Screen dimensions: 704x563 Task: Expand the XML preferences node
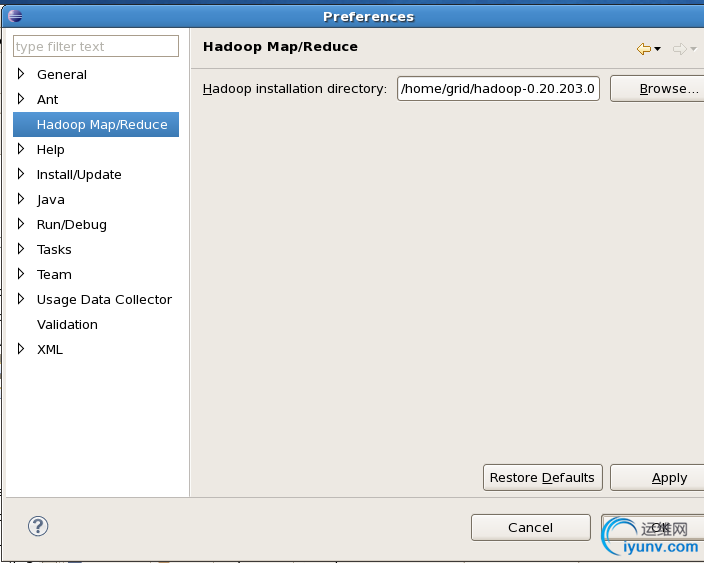click(21, 349)
